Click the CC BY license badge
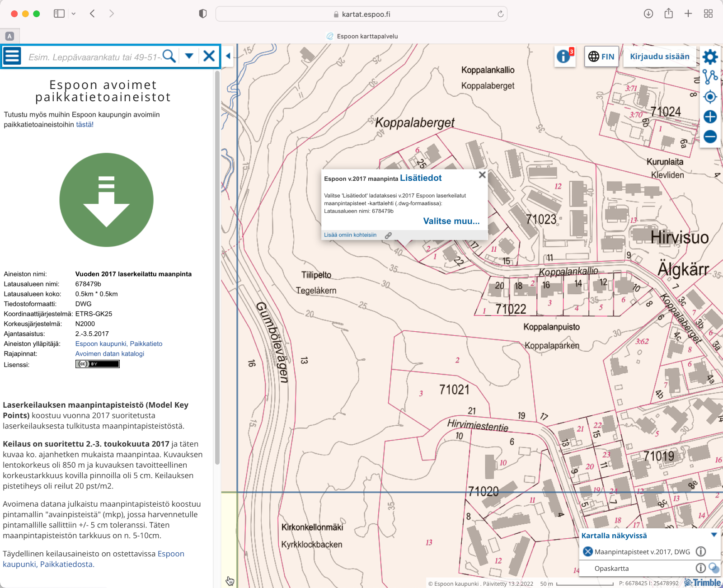 click(x=98, y=364)
